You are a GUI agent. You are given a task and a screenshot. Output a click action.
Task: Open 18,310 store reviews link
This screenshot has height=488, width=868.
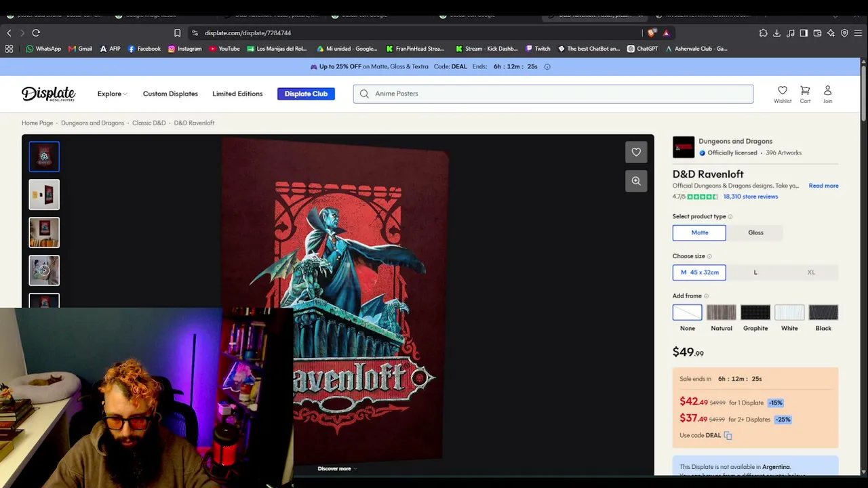751,197
